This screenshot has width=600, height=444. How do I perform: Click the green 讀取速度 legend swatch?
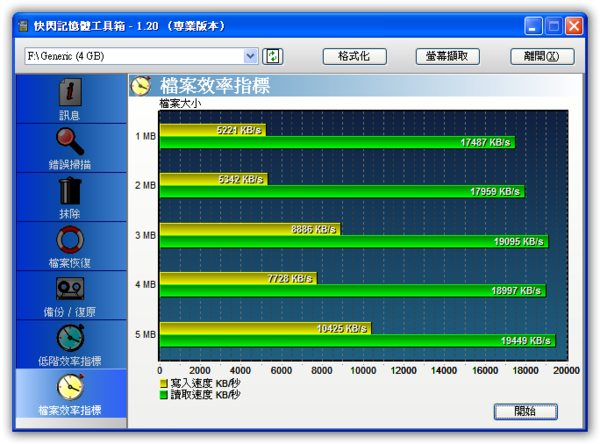pos(163,395)
